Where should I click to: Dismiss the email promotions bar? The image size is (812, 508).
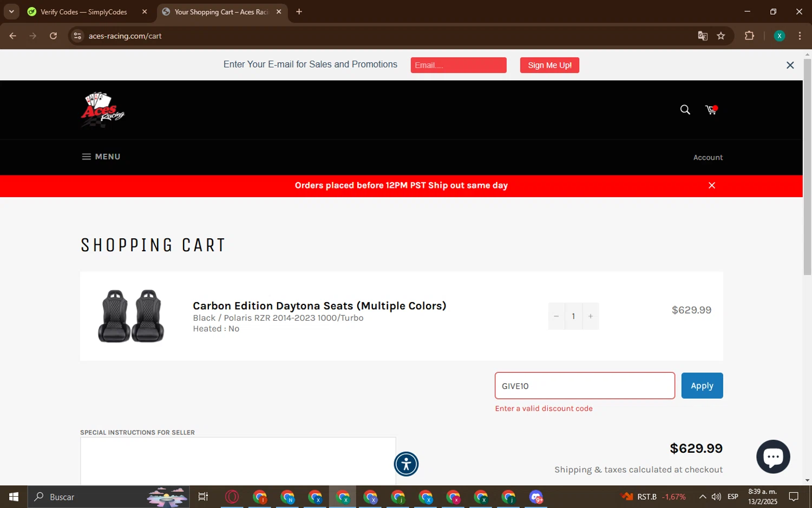click(x=790, y=65)
